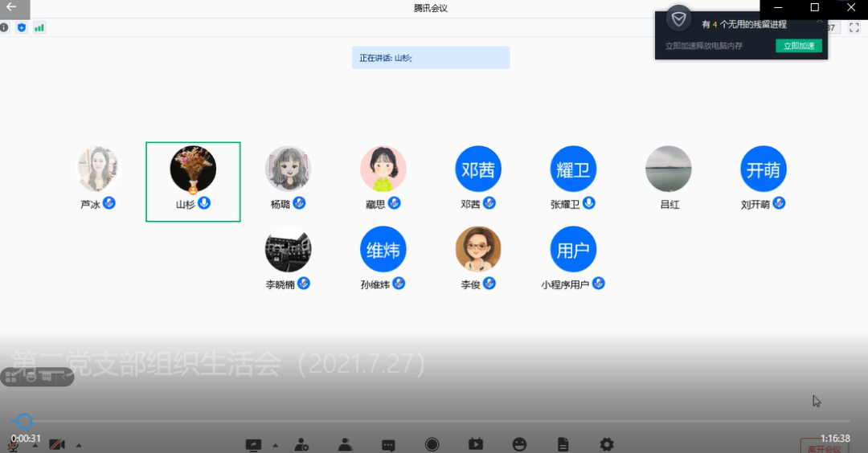Click the back arrow at top left
The height and width of the screenshot is (453, 868).
pos(11,7)
